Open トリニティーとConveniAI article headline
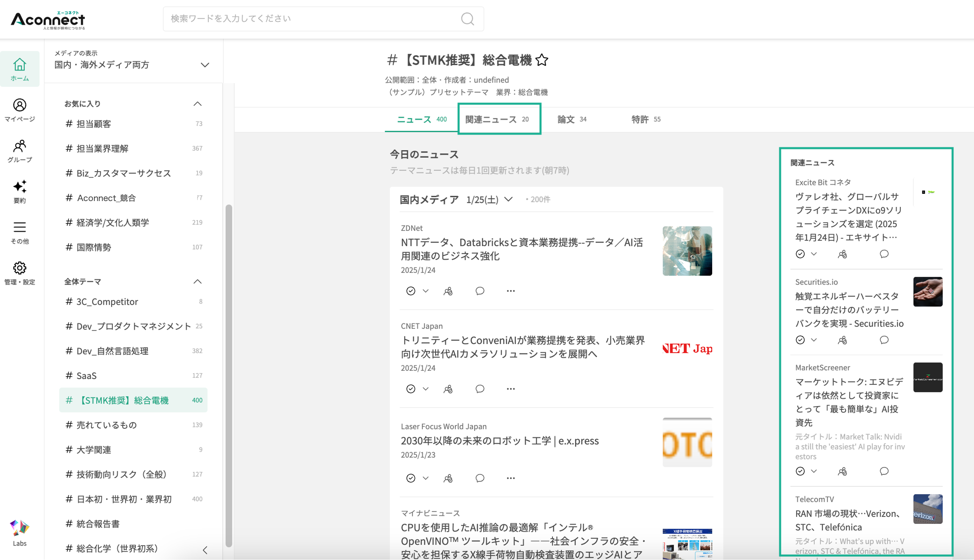 (x=523, y=347)
